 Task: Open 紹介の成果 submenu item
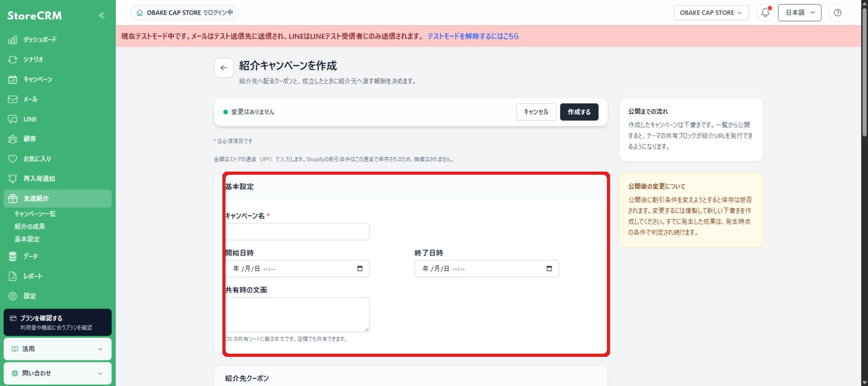(x=30, y=227)
